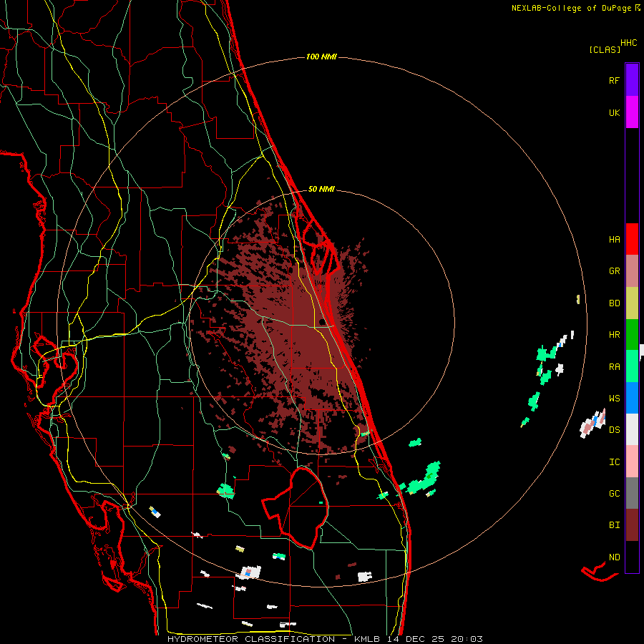Select the WS blue legend swatch
The image size is (644, 644).
[632, 398]
